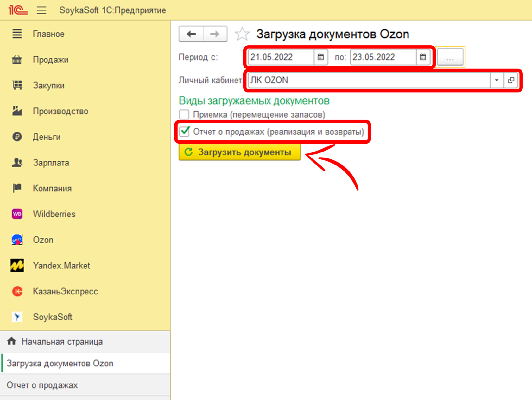The height and width of the screenshot is (400, 532).
Task: Go forward with the right arrow
Action: pyautogui.click(x=215, y=34)
